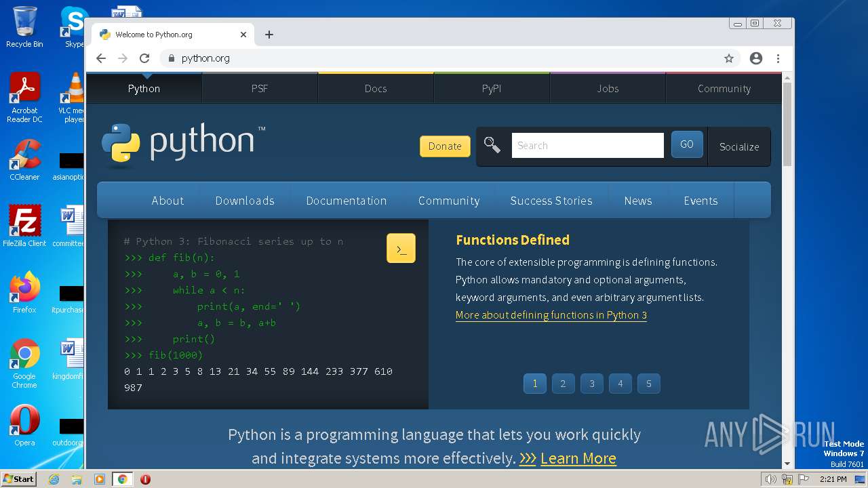
Task: Click the Opera icon in taskbar
Action: click(x=145, y=479)
